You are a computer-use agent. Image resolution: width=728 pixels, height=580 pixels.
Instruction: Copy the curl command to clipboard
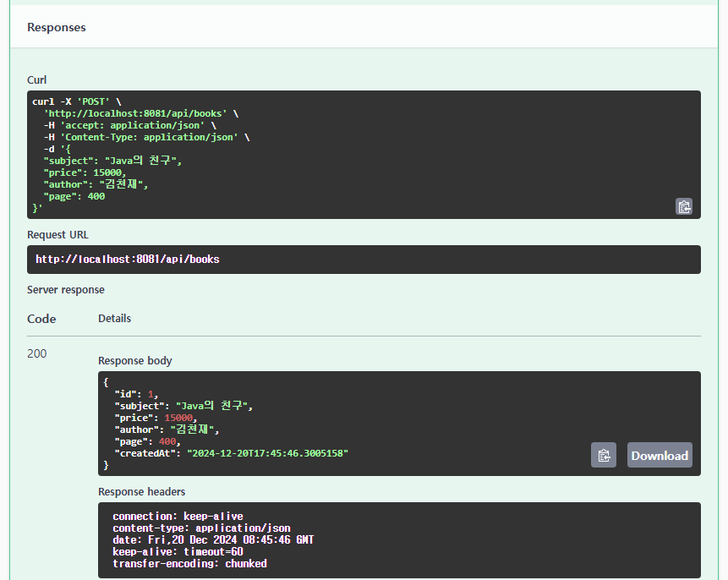coord(683,206)
